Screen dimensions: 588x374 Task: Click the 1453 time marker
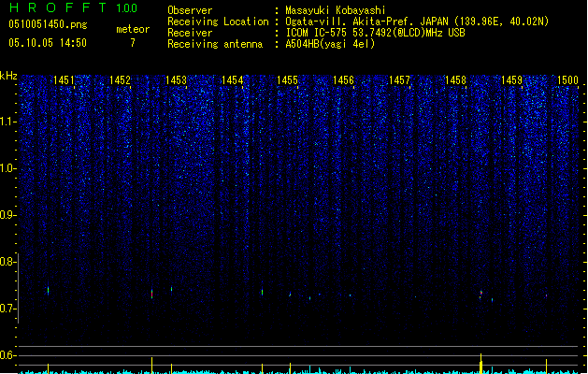[x=177, y=79]
